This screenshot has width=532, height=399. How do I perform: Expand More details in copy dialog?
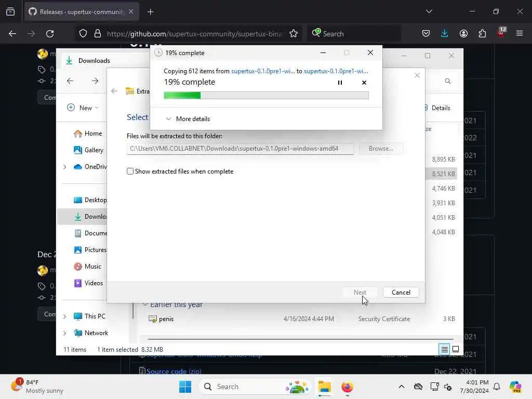[x=188, y=119]
